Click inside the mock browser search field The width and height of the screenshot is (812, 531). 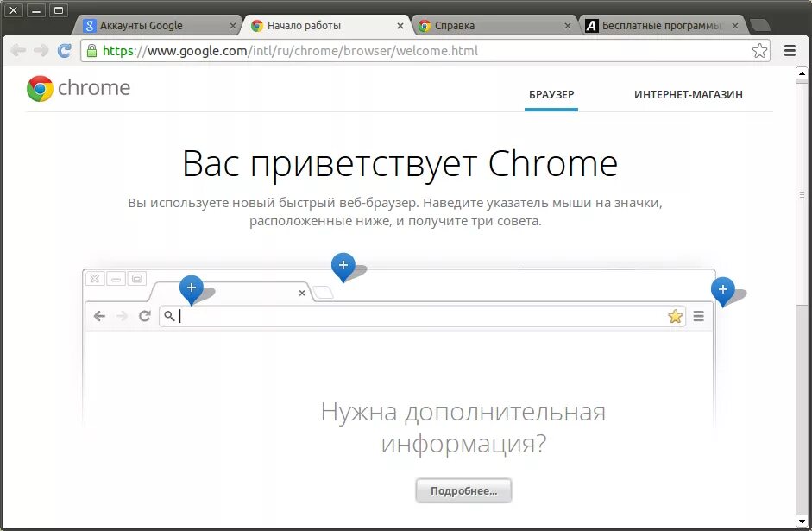pos(422,316)
